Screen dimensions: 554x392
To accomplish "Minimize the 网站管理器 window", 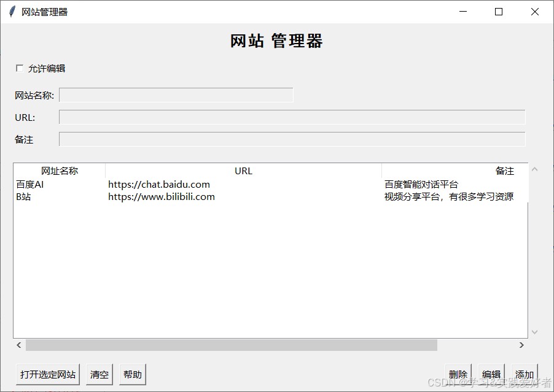I will [x=463, y=12].
